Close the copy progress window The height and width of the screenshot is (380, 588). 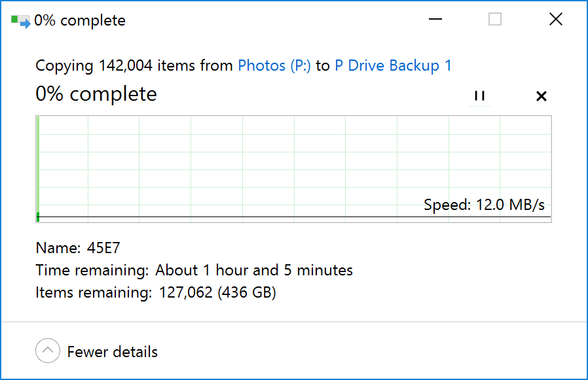click(x=556, y=19)
